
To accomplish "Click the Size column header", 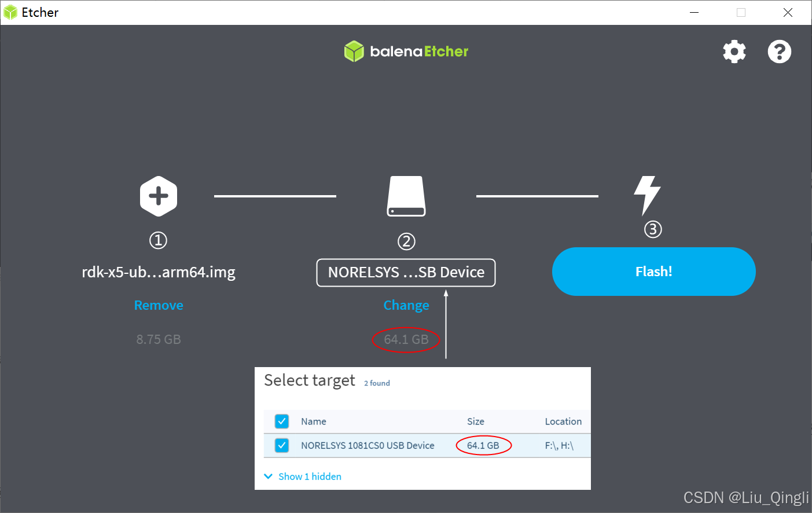I will click(476, 422).
